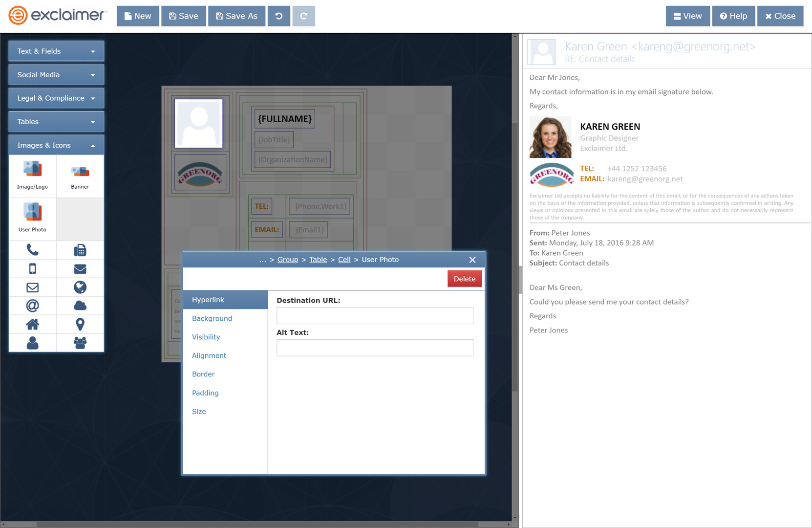This screenshot has height=528, width=812.
Task: Expand the Legal & Compliance section
Action: (x=56, y=98)
